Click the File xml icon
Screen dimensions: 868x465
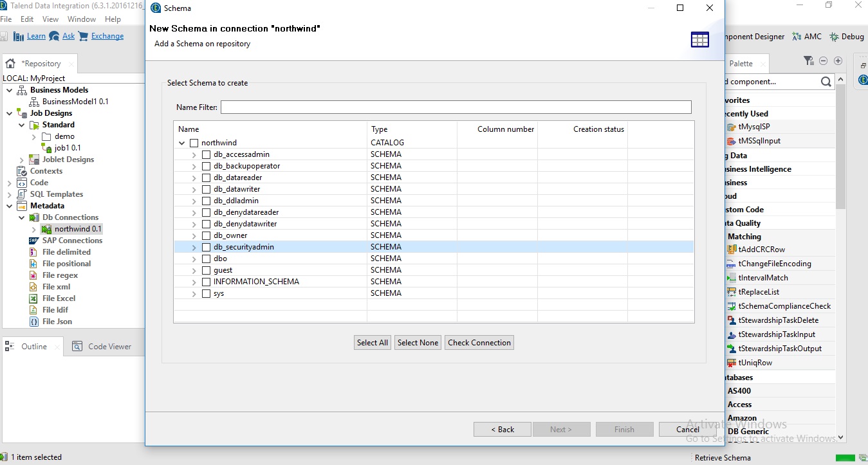(x=34, y=287)
